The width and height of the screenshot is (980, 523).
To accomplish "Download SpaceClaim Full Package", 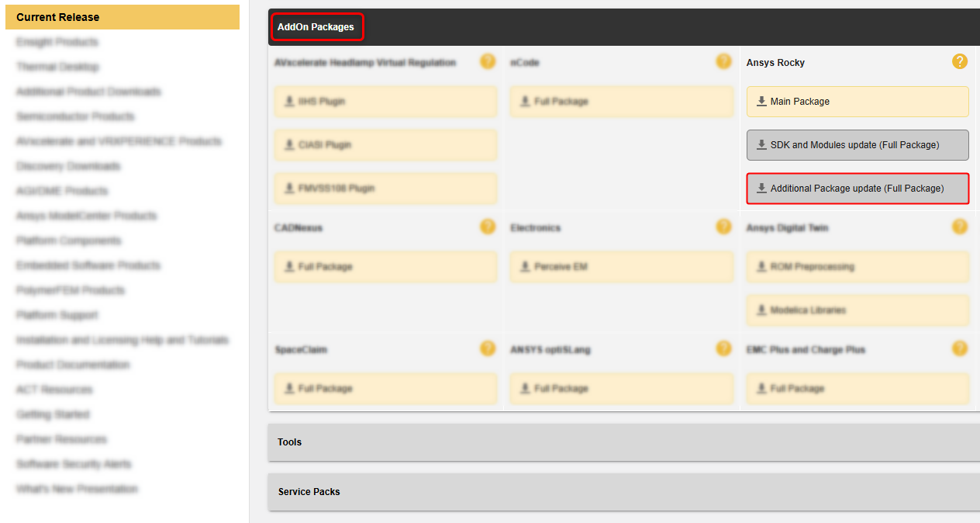I will click(x=385, y=389).
